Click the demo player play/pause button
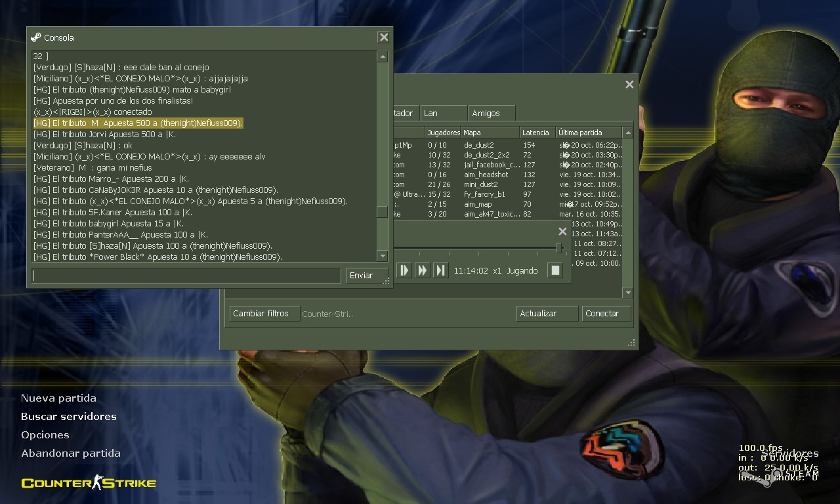Image resolution: width=840 pixels, height=504 pixels. pos(404,270)
